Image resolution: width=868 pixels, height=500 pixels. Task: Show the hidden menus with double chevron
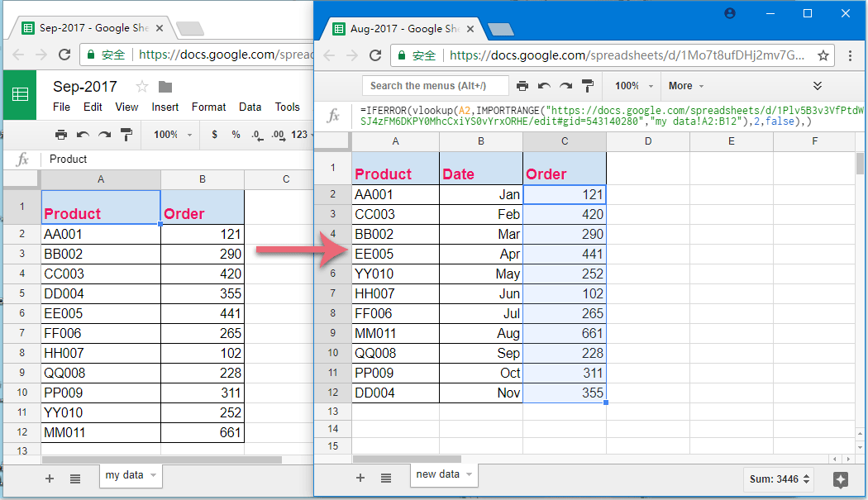coord(818,86)
